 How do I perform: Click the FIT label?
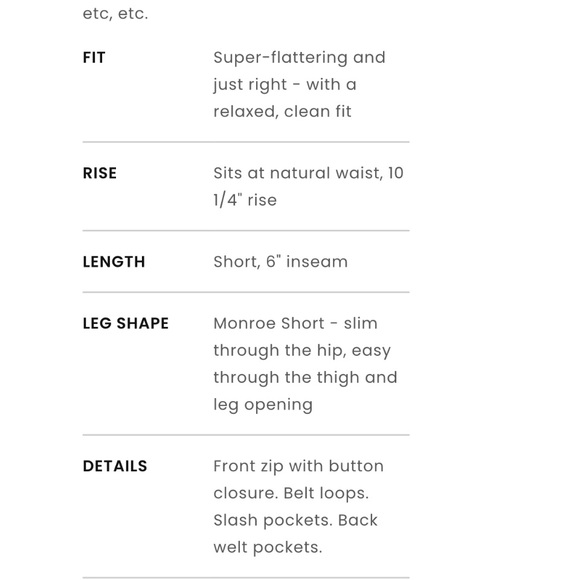[x=94, y=58]
